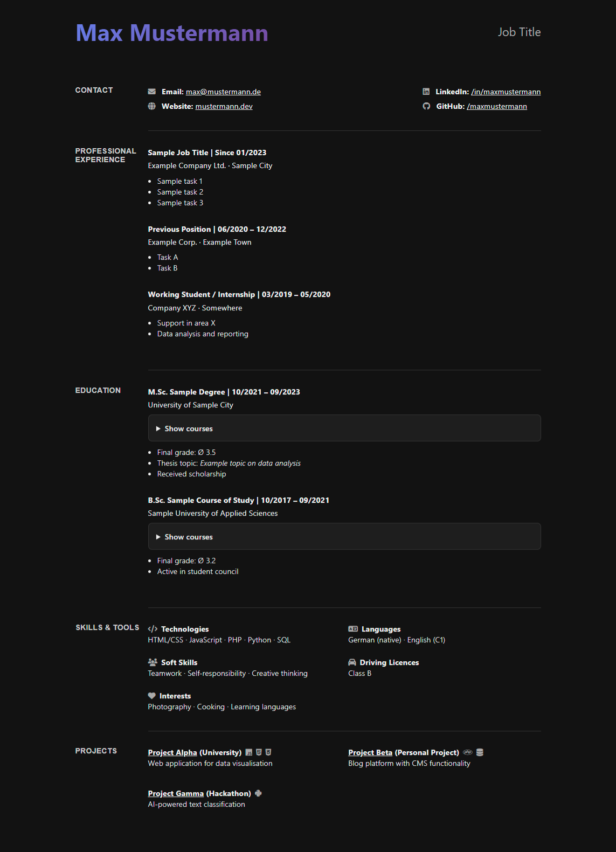Screen dimensions: 616x852
Task: Click the envelope icon beside Email
Action: tap(152, 92)
